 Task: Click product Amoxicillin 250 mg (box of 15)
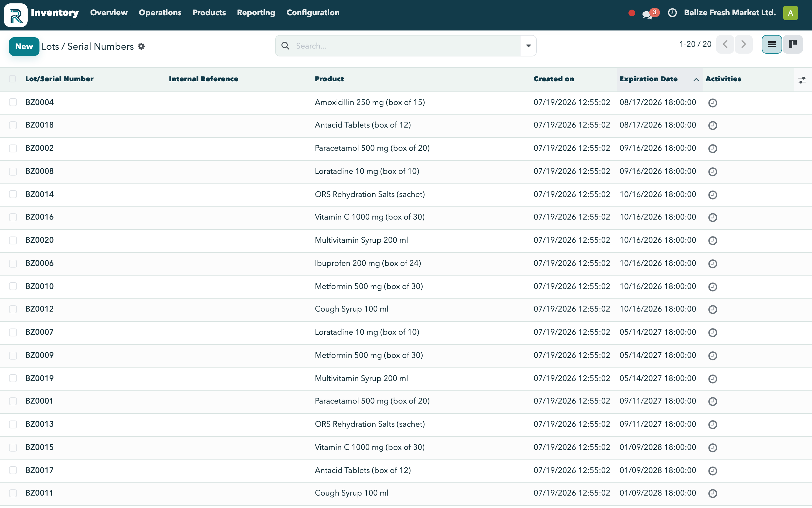(x=370, y=102)
